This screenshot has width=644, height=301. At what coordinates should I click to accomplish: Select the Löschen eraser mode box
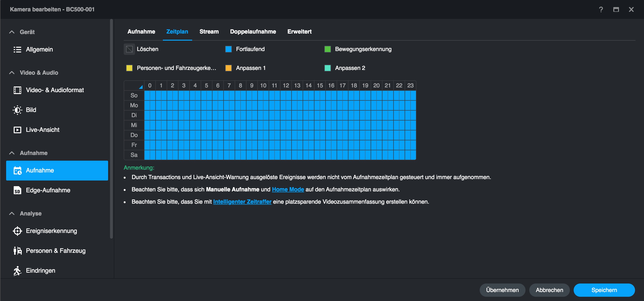(129, 49)
